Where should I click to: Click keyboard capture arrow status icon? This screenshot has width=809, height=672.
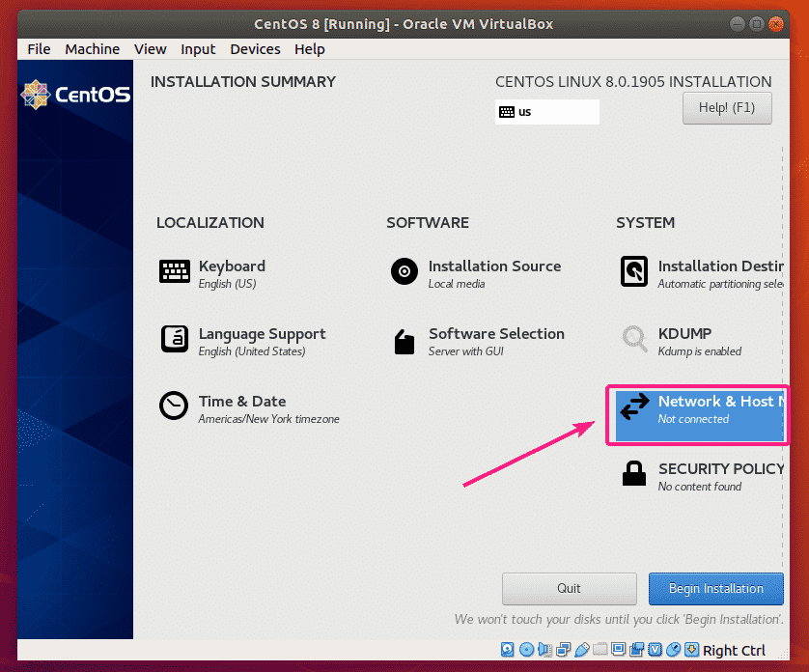[691, 649]
